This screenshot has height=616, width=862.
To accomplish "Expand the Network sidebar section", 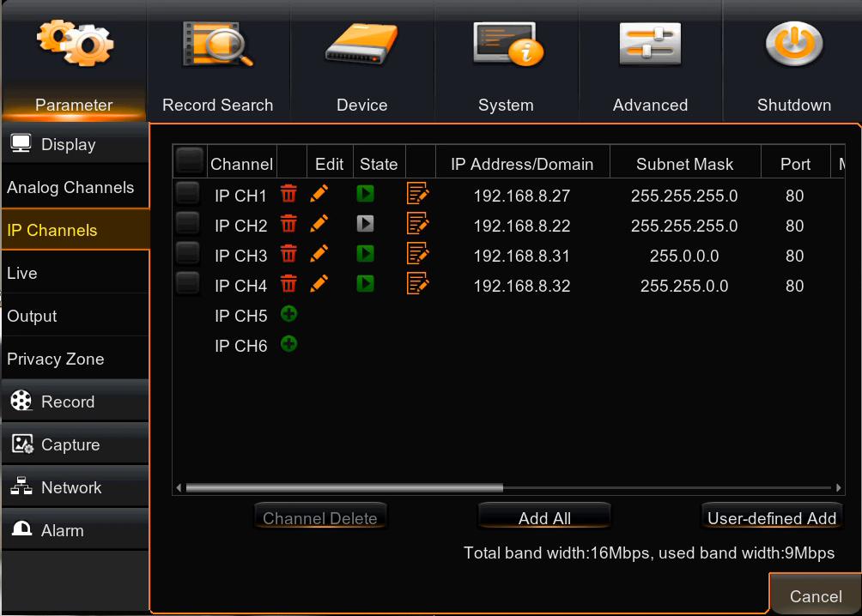I will pos(76,487).
